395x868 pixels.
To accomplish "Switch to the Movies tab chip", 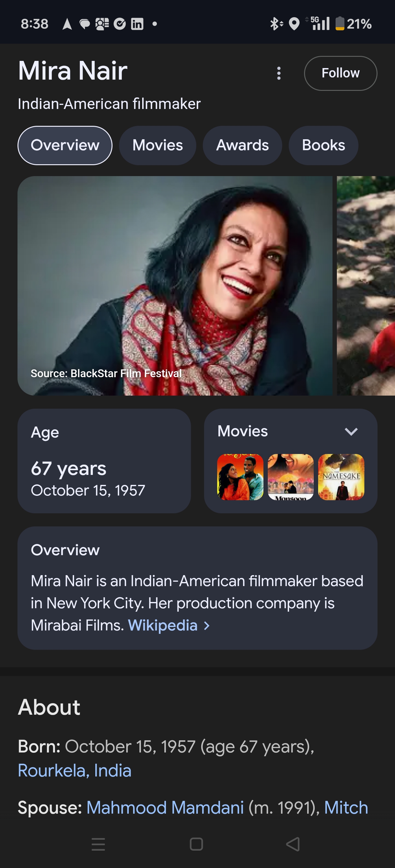I will point(157,145).
